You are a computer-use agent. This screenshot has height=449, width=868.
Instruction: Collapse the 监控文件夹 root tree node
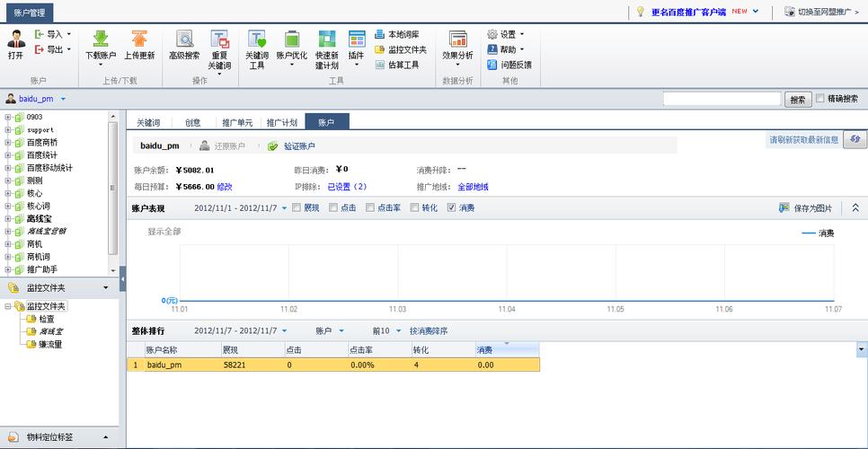click(x=8, y=306)
